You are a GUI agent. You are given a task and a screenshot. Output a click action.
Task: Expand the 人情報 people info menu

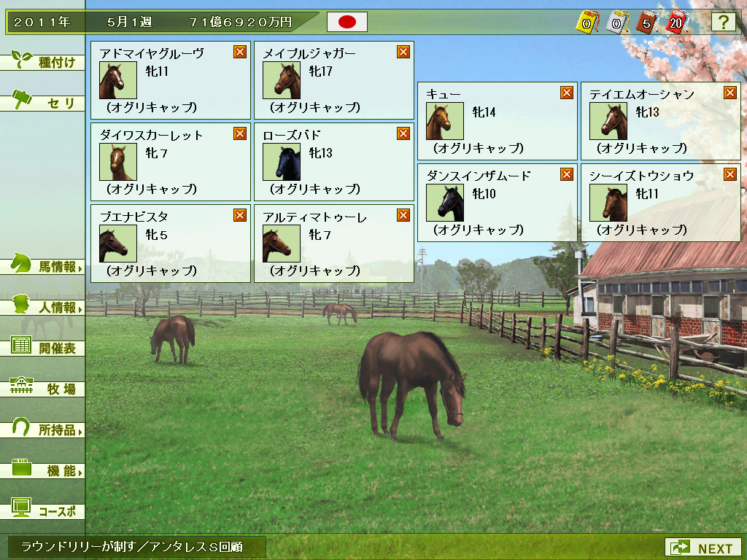(x=42, y=307)
